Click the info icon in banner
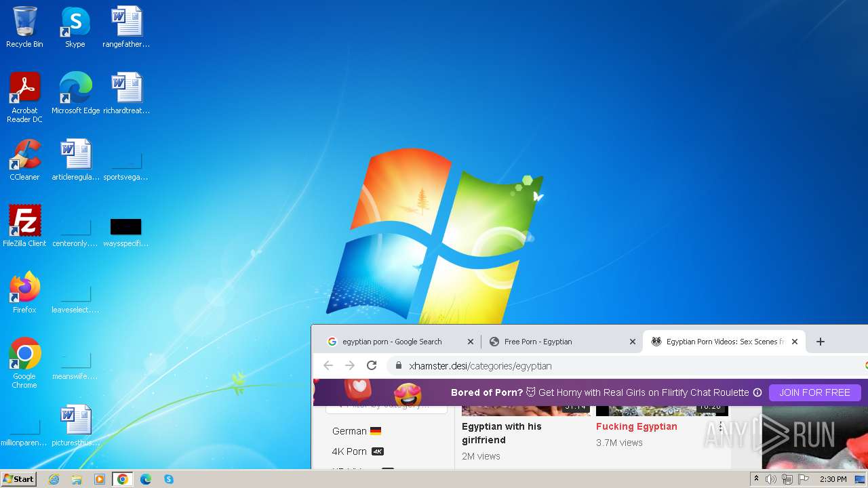This screenshot has width=868, height=488. tap(757, 392)
